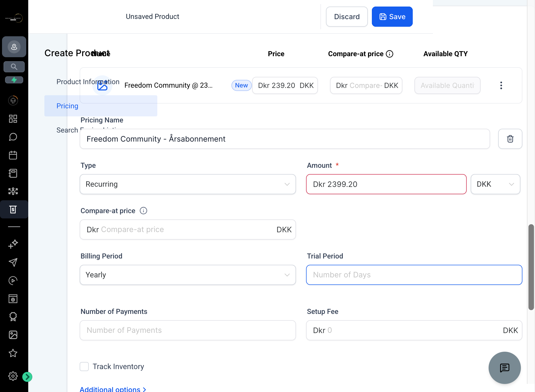The image size is (535, 392).
Task: Click the price field showing Dkr 239.20
Action: [285, 85]
